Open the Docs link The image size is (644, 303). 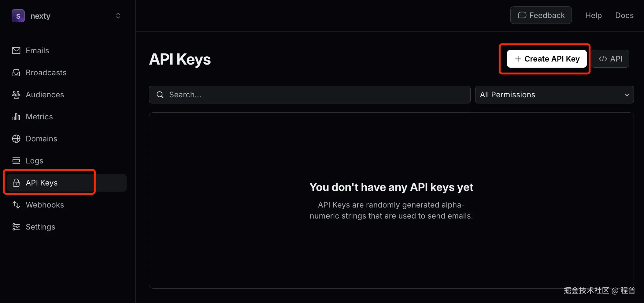point(624,15)
